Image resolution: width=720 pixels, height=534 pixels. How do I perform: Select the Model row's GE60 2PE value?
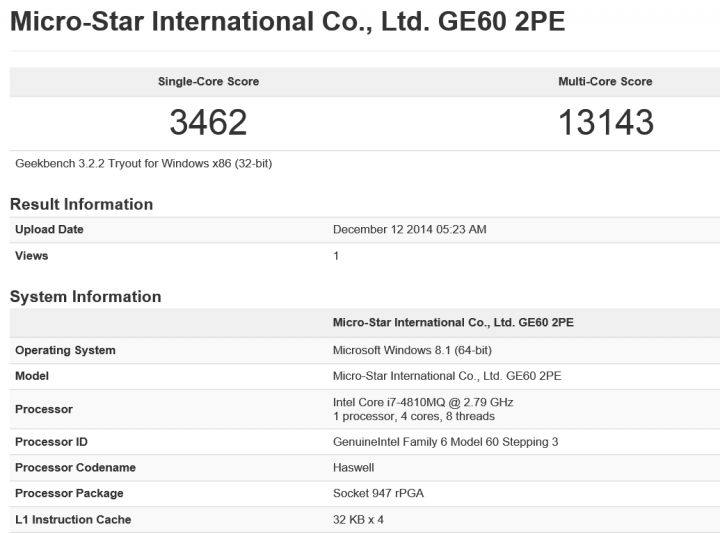[447, 376]
